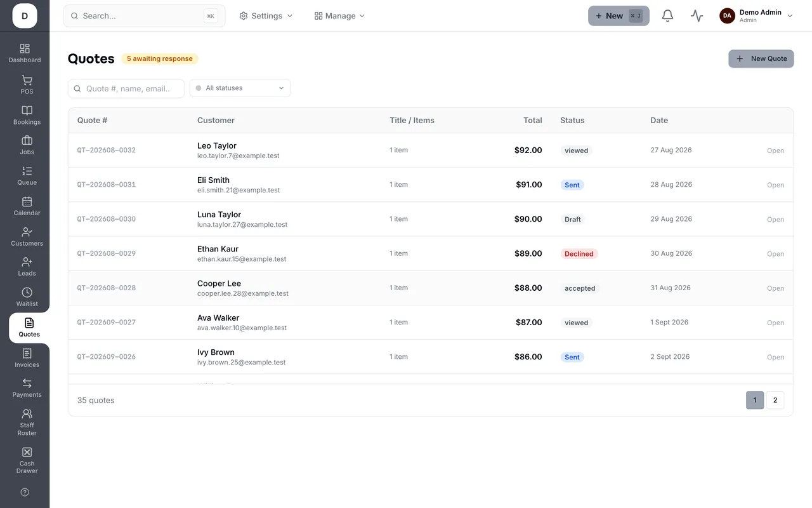Screen dimensions: 812x508
Task: Open the Calendar sidebar item
Action: [x=27, y=206]
